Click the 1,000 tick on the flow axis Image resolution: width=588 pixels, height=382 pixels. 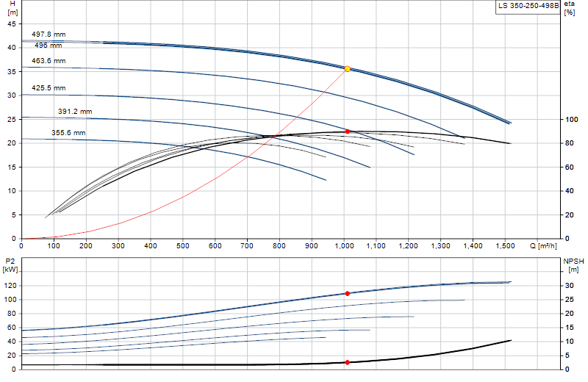[344, 246]
